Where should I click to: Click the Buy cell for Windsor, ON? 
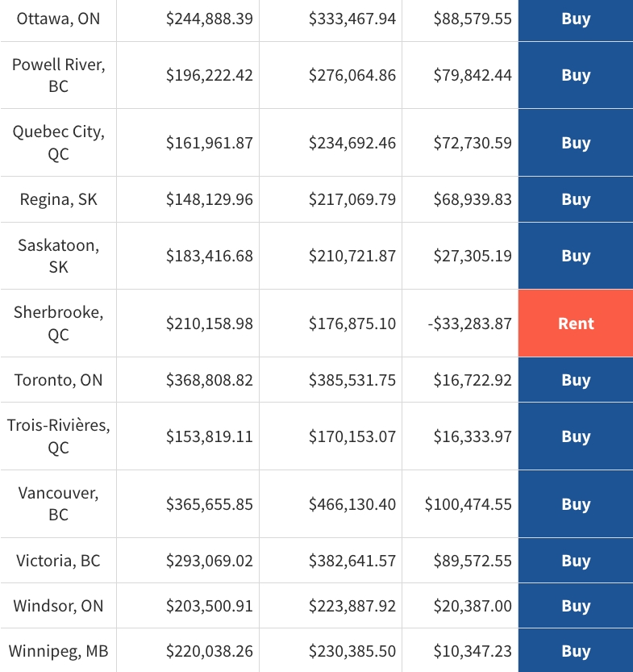click(x=576, y=606)
